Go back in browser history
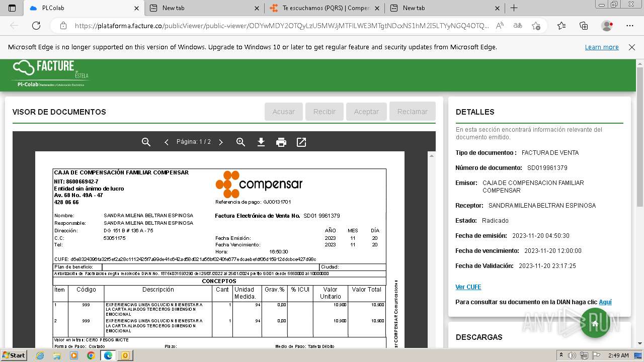The image size is (644, 362). [x=14, y=26]
